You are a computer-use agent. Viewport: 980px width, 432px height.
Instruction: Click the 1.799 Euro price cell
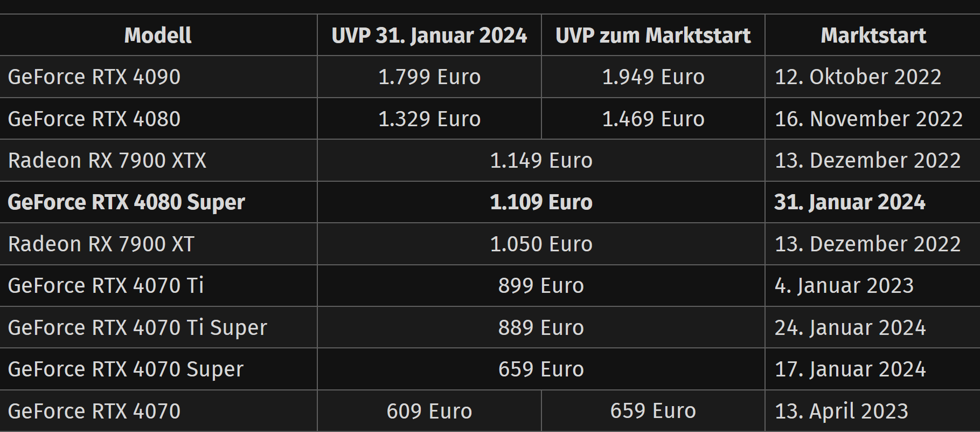(x=429, y=77)
